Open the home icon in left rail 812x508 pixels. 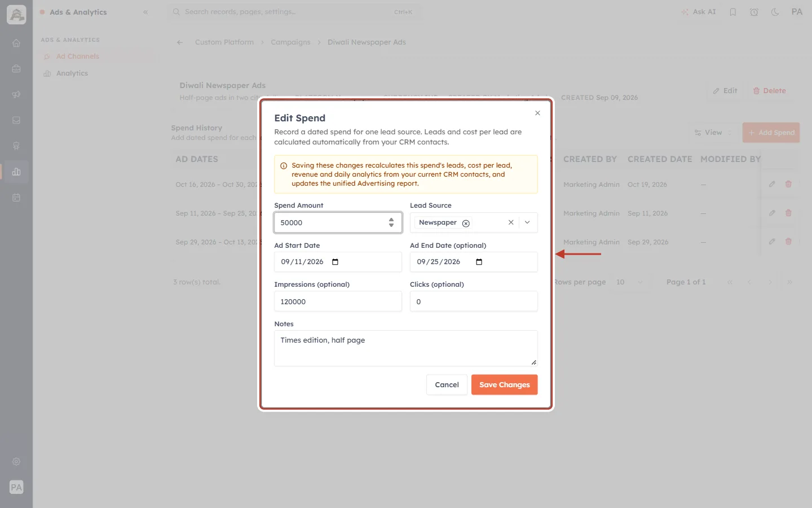[16, 43]
